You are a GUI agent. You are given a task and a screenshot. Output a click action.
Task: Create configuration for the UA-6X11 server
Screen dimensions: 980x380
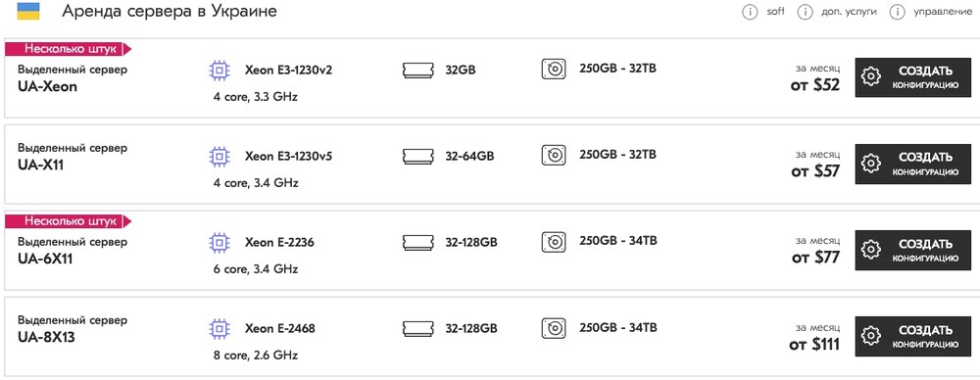click(x=911, y=251)
